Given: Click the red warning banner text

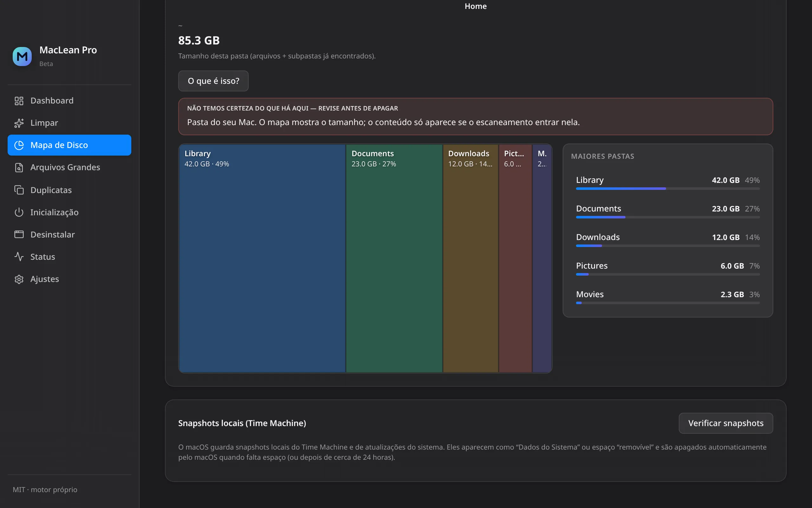Looking at the screenshot, I should pyautogui.click(x=383, y=122).
